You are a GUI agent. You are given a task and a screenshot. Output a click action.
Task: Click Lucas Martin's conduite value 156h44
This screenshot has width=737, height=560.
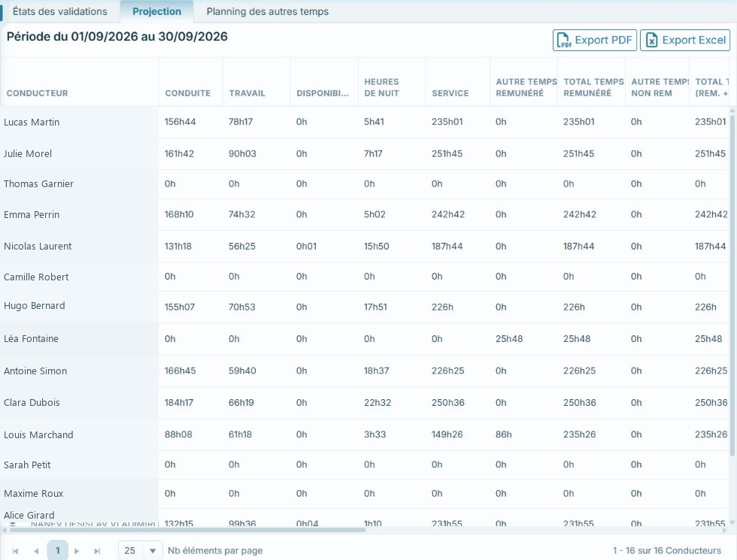(180, 122)
